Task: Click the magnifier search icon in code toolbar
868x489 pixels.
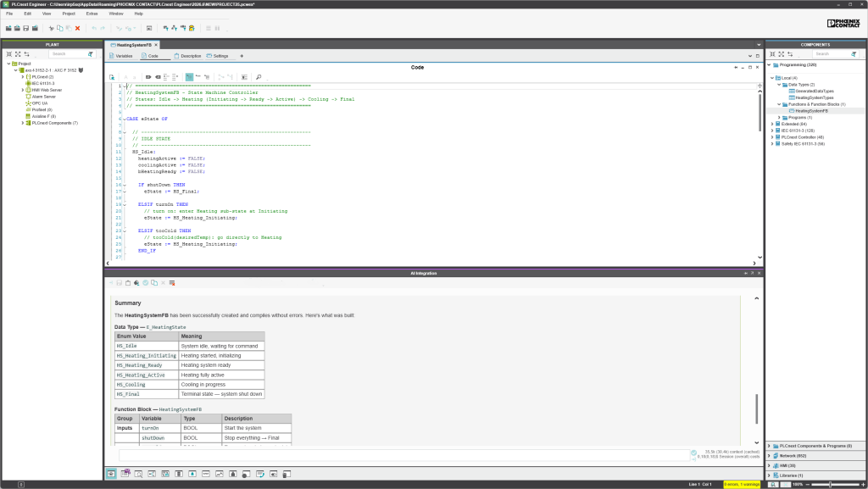Action: pyautogui.click(x=259, y=77)
